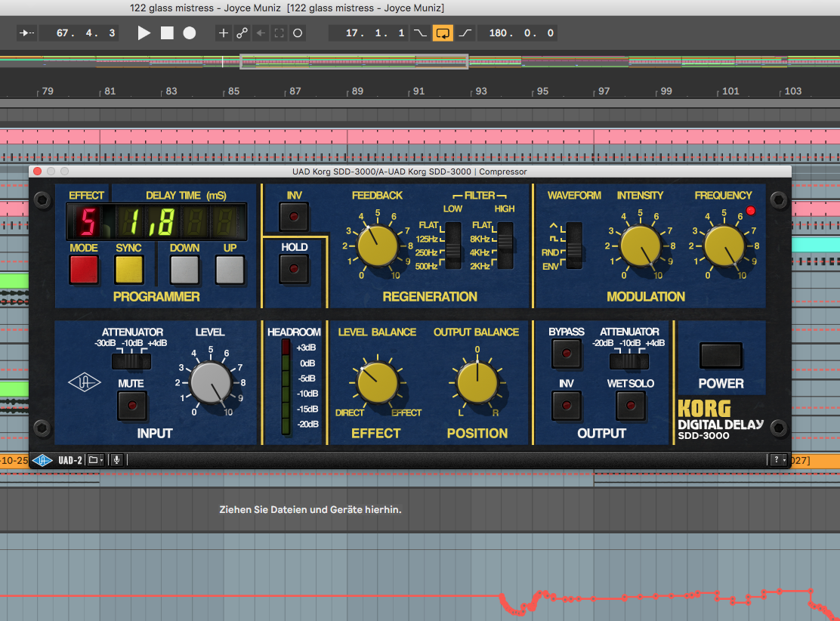Click the Arrangement Record circle button

coord(190,33)
